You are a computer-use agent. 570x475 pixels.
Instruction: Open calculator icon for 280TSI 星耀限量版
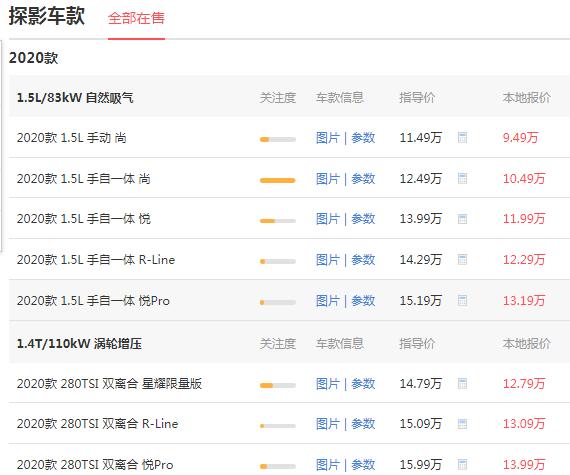point(462,383)
